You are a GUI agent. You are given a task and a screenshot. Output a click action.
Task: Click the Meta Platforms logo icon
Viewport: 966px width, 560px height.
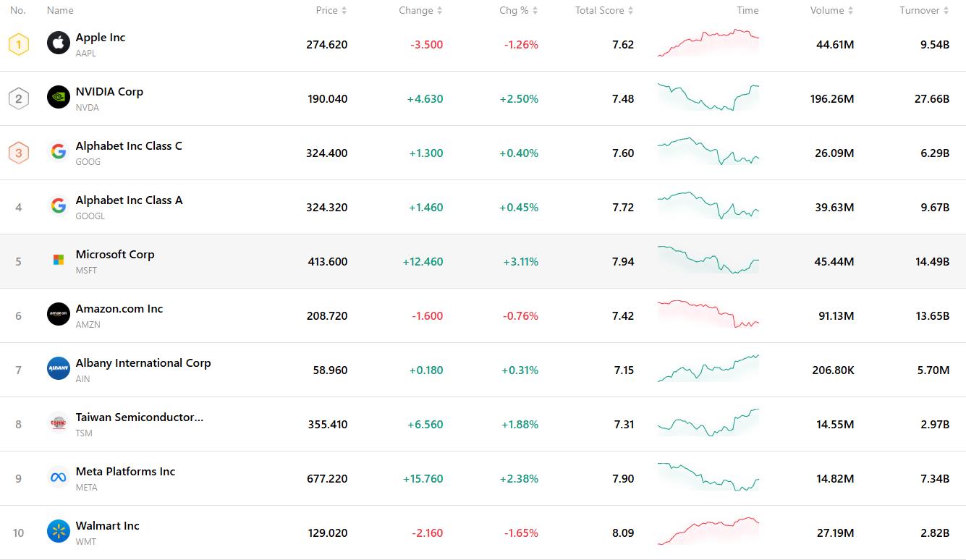tap(59, 478)
